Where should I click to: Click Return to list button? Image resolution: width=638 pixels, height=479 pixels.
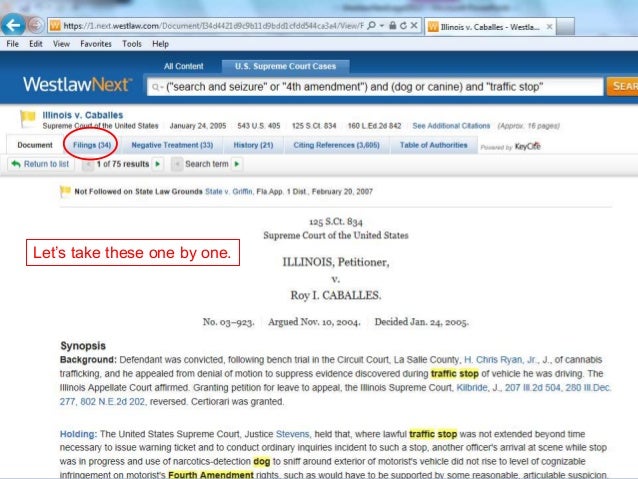pos(40,164)
